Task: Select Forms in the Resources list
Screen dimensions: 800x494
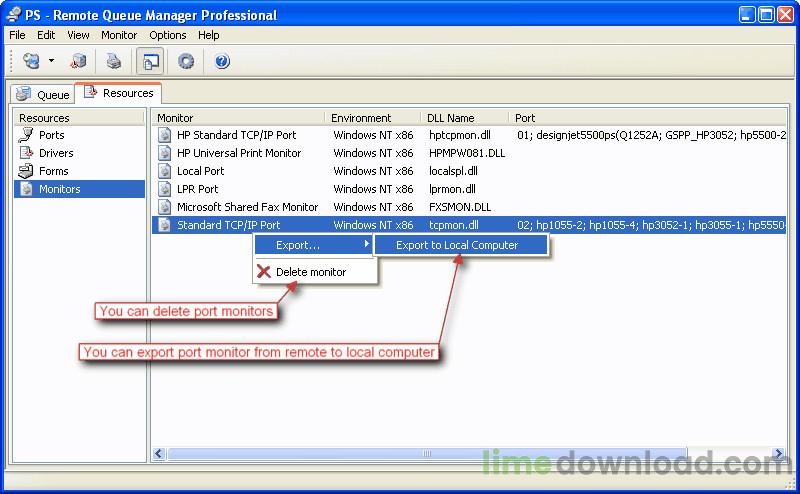Action: [x=54, y=171]
